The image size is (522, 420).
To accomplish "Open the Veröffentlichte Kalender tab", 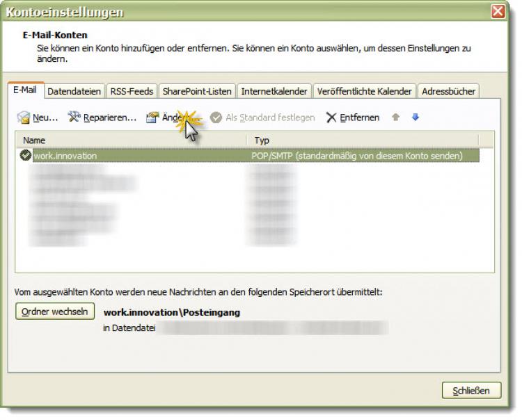I will (x=365, y=91).
